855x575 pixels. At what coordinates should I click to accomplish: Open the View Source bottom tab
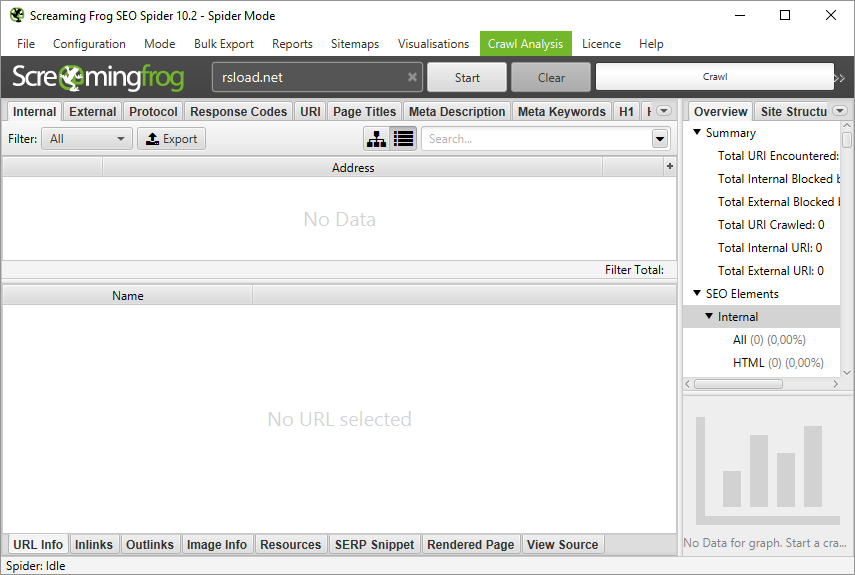(x=562, y=544)
